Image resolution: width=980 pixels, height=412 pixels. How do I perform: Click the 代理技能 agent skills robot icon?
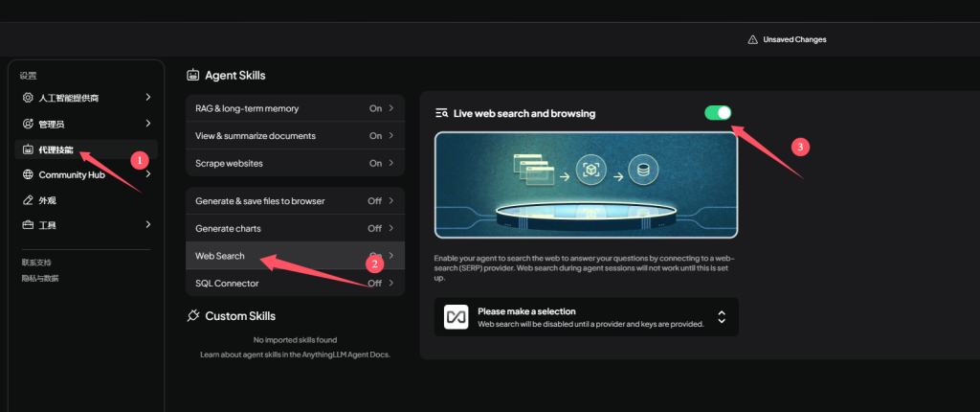point(28,149)
